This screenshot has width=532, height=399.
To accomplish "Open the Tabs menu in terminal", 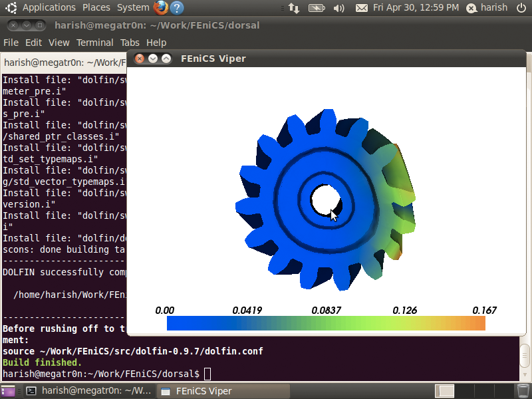I will 130,43.
